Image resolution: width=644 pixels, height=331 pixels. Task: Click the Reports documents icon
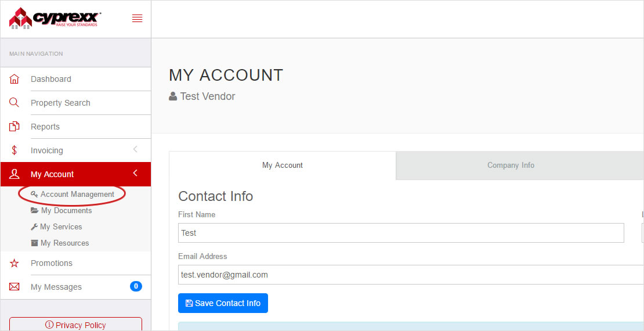pos(15,127)
